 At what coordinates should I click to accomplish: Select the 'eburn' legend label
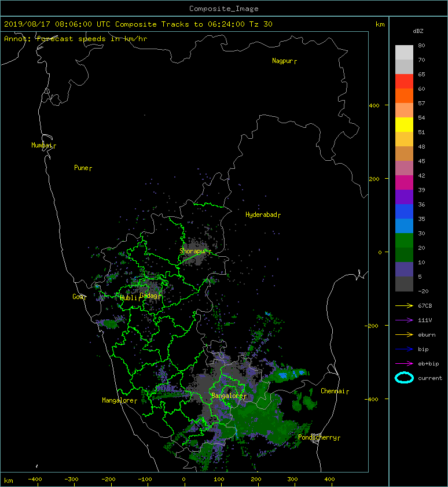click(427, 335)
